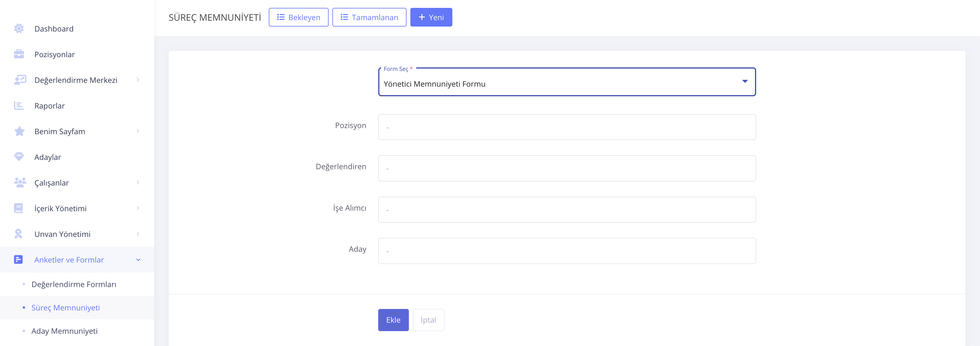Click the Çalışanlar people icon
The image size is (980, 346).
click(20, 183)
